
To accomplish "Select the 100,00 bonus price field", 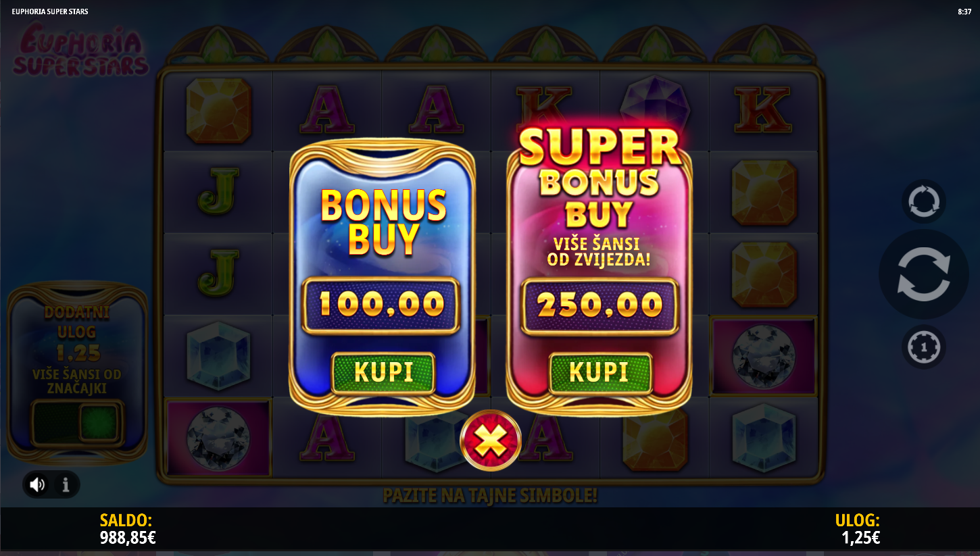I will point(381,305).
